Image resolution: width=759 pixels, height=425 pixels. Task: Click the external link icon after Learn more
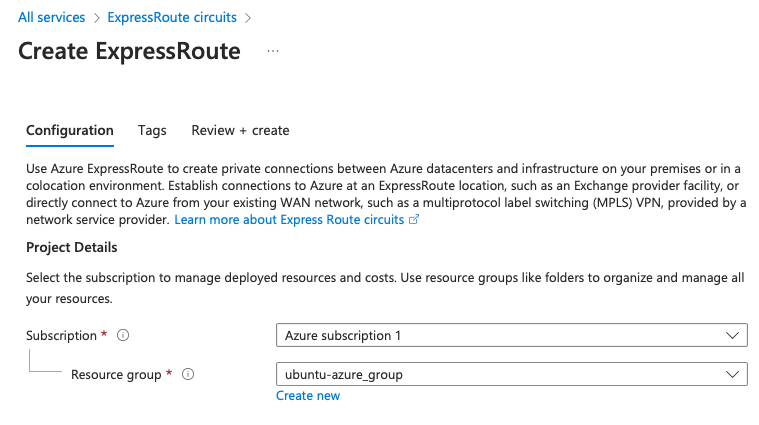tap(414, 220)
